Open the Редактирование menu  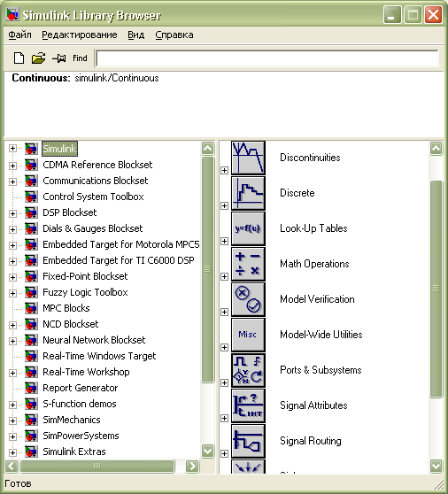[80, 35]
